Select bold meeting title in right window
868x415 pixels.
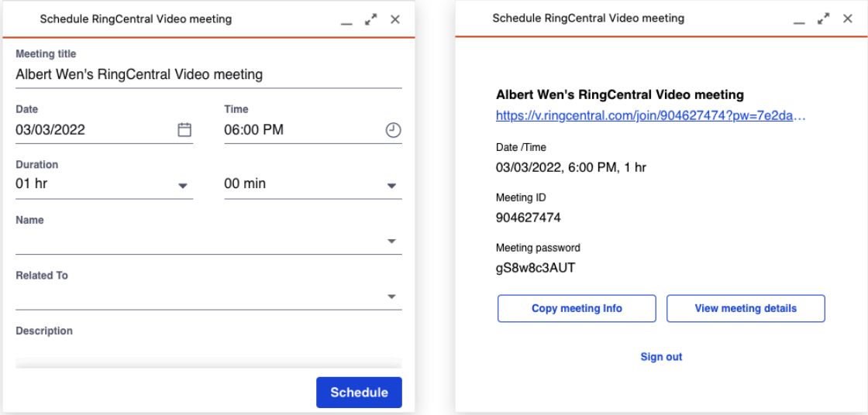click(x=620, y=94)
